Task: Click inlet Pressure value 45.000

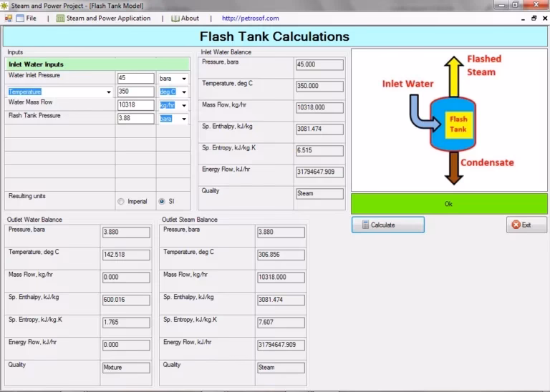Action: point(319,65)
